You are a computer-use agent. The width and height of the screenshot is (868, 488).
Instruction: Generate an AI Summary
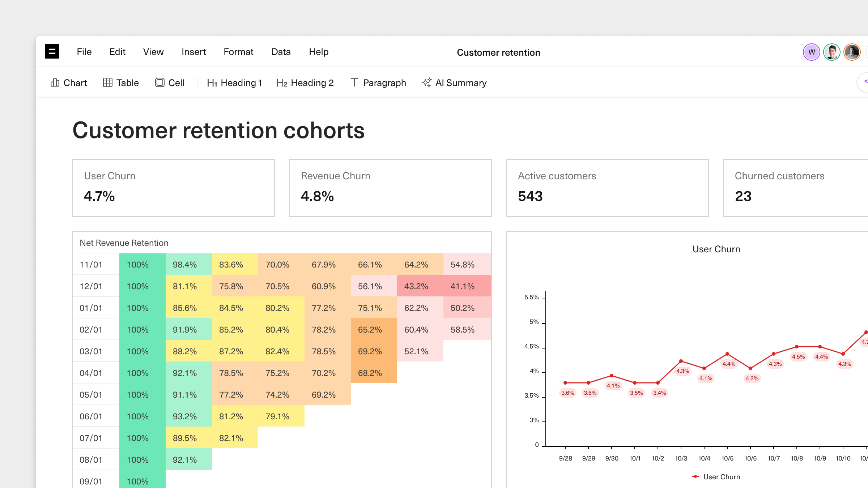click(454, 83)
